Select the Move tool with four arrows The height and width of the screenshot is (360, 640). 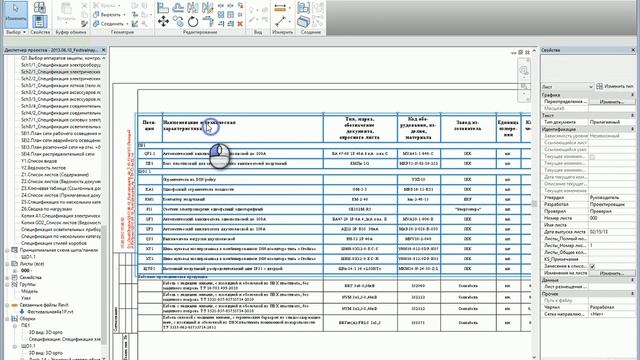(x=163, y=21)
